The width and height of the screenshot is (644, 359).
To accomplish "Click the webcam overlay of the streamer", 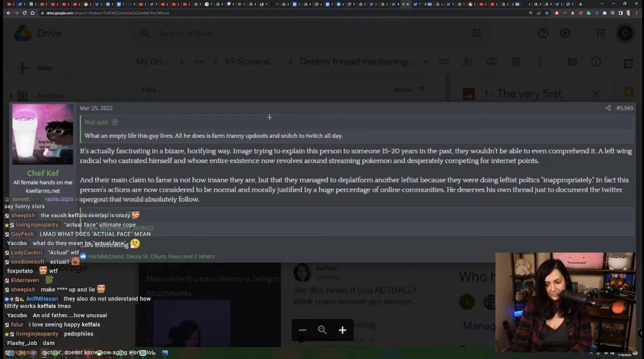I will [x=565, y=302].
